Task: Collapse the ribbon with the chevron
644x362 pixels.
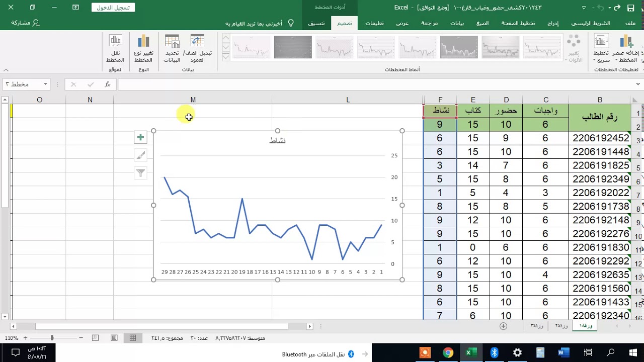Action: (6, 70)
